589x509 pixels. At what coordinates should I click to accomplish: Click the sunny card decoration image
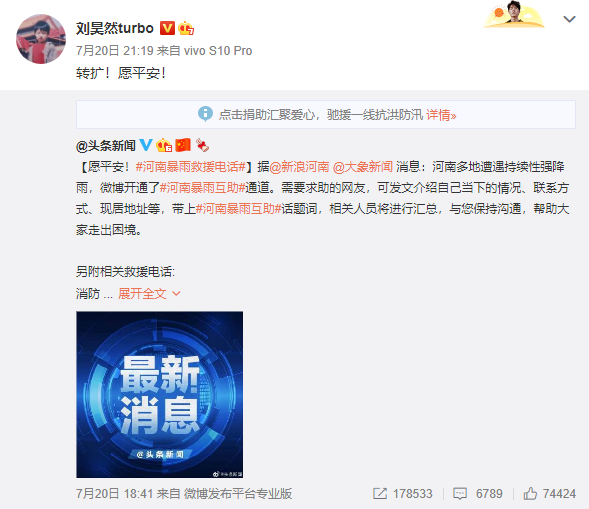(x=514, y=14)
